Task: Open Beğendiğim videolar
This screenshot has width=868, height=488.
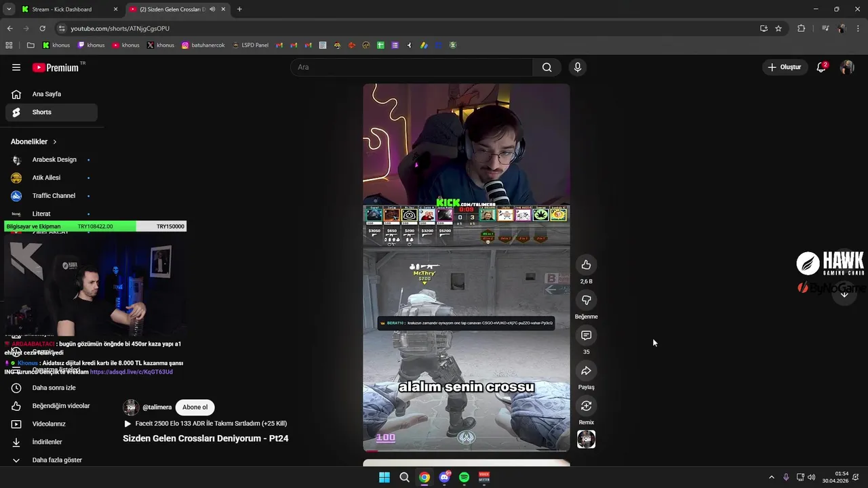Action: (x=52, y=406)
